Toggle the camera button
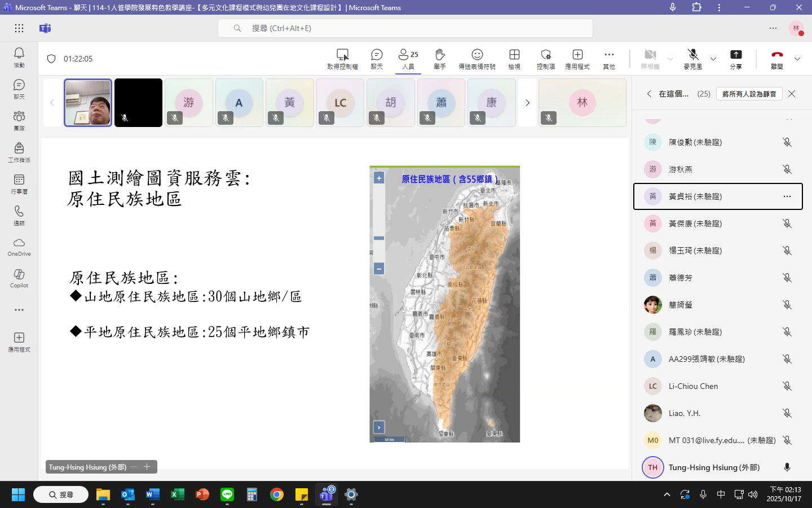 (x=650, y=58)
